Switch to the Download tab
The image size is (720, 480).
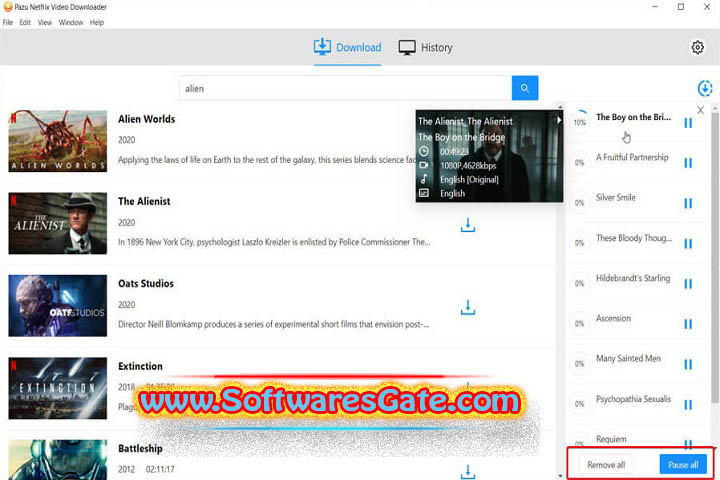[347, 47]
